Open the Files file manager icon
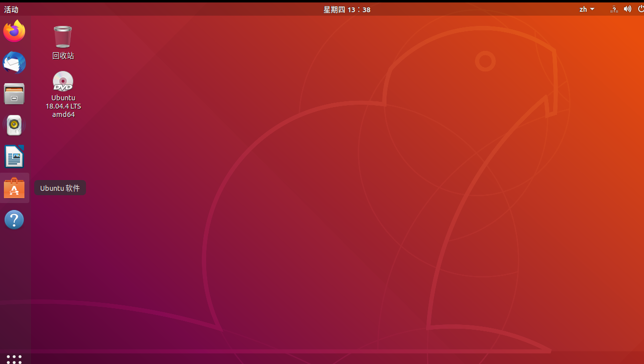This screenshot has width=644, height=364. [x=14, y=93]
